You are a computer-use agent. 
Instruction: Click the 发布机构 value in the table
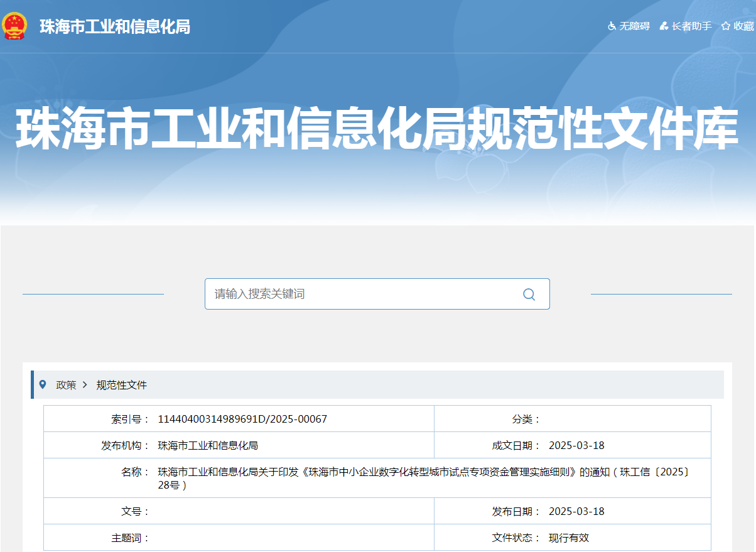208,445
